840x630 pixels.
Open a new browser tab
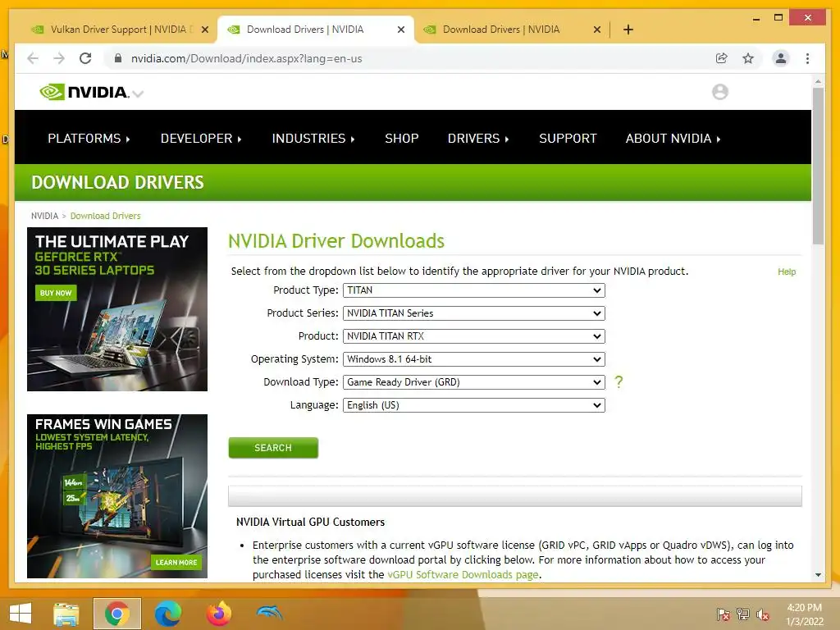coord(628,30)
